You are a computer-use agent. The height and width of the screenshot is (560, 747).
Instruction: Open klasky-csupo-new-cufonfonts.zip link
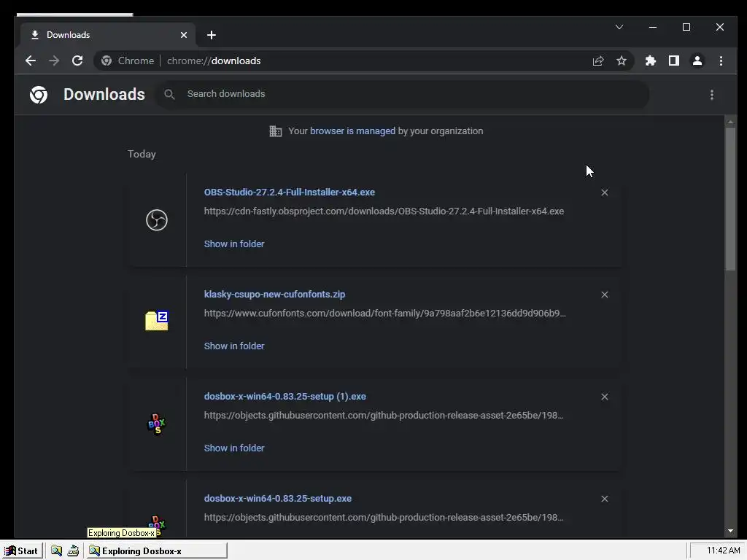click(x=274, y=295)
